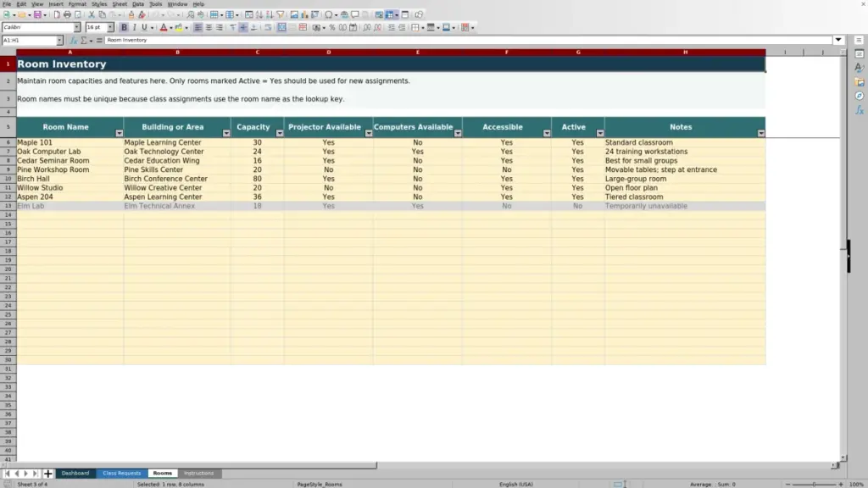This screenshot has height=488, width=868.
Task: Click the Sum sigma icon
Action: (x=84, y=40)
